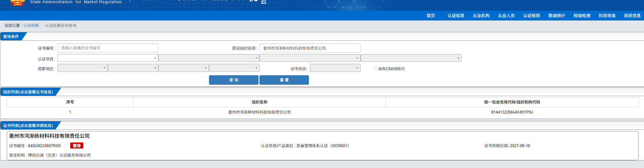
Task: Open 政采信息 navigation menu
Action: (x=632, y=16)
